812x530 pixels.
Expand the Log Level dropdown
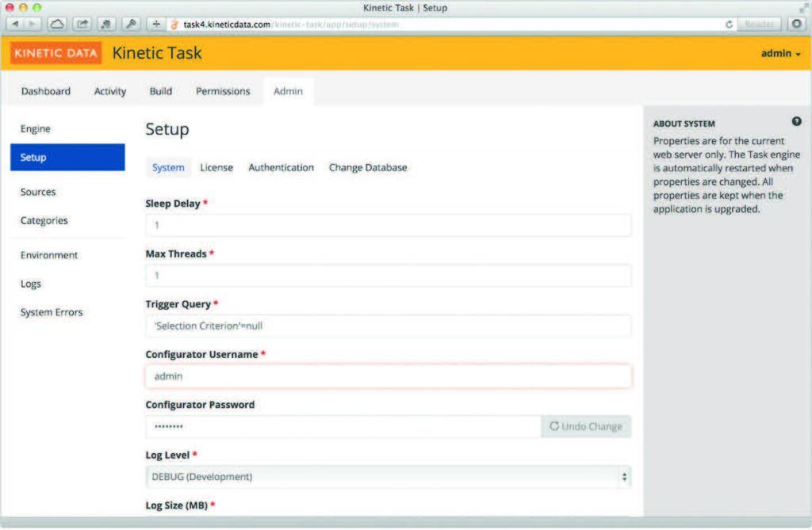tap(388, 477)
